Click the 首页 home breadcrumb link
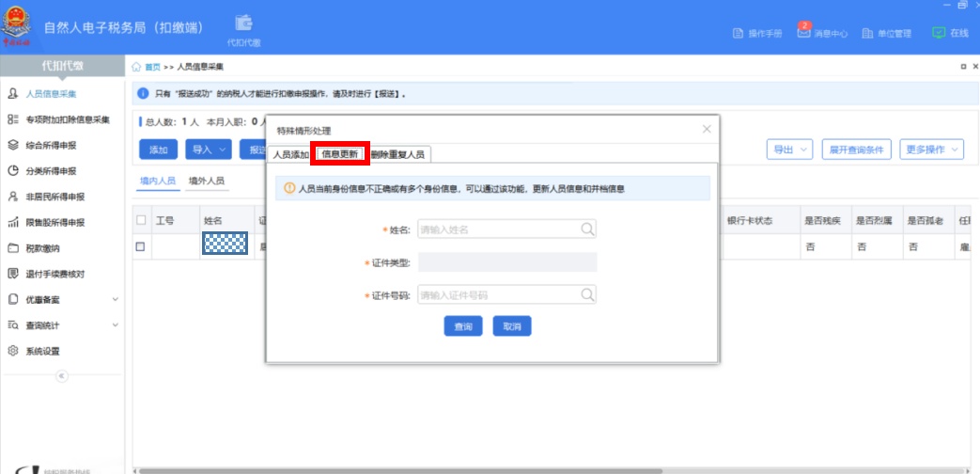The height and width of the screenshot is (474, 980). pyautogui.click(x=152, y=67)
